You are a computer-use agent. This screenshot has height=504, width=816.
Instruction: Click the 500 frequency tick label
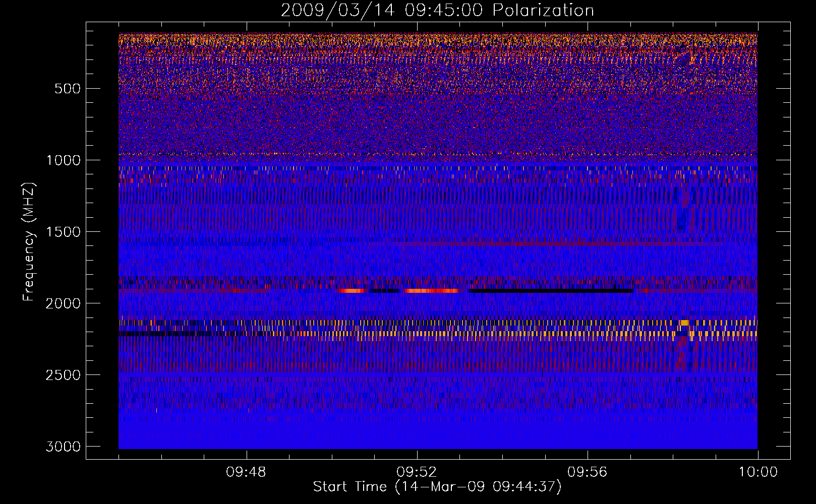[67, 89]
